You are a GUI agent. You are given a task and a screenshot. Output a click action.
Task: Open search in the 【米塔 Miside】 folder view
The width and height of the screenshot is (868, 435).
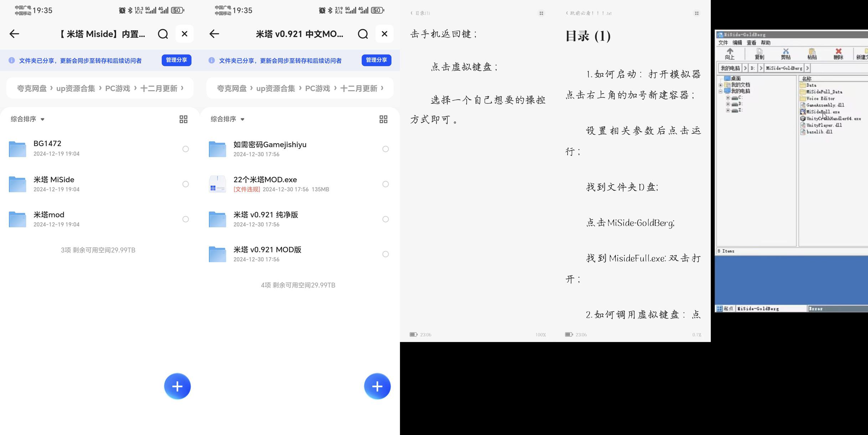pos(163,34)
